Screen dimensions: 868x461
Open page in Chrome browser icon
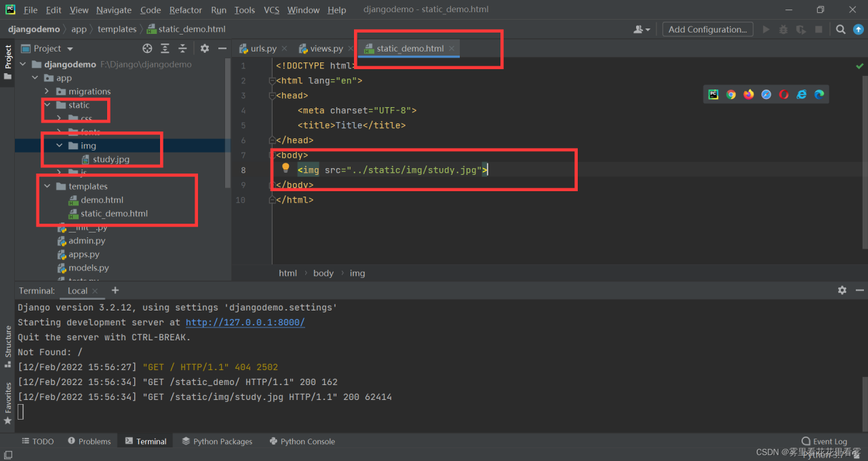(731, 94)
